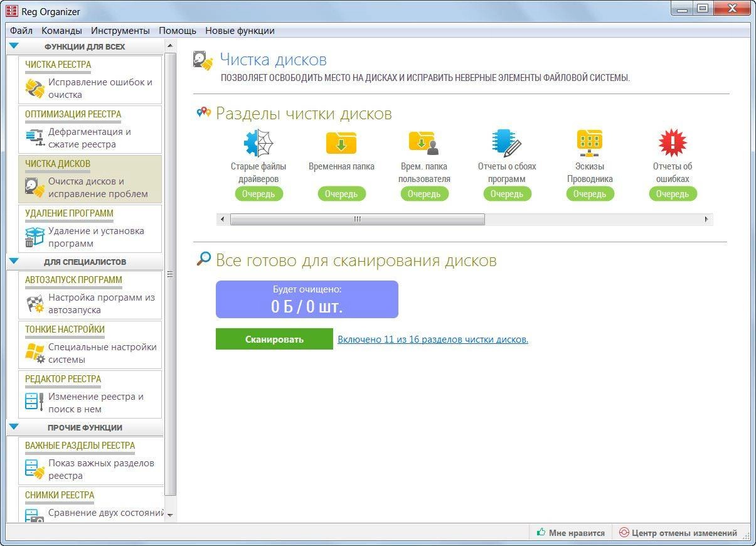756x546 pixels.
Task: Click the sidebar scroll down arrow
Action: click(x=170, y=515)
